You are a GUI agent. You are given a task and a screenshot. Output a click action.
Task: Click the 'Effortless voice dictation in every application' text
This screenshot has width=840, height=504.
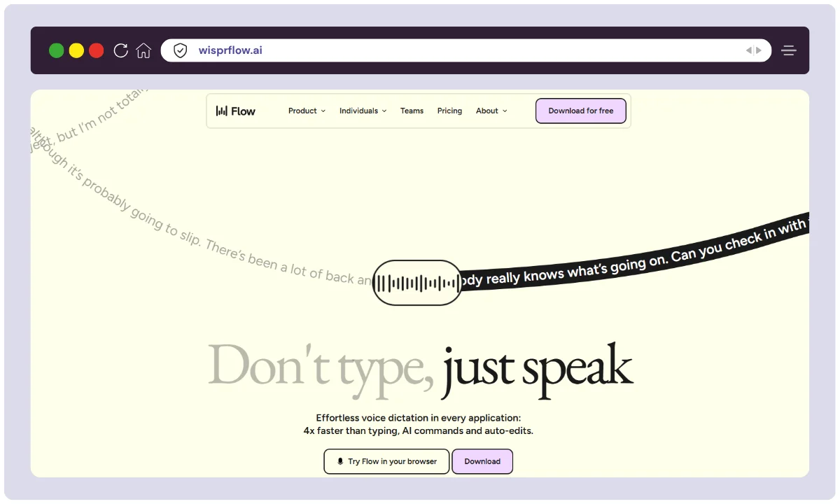coord(419,418)
